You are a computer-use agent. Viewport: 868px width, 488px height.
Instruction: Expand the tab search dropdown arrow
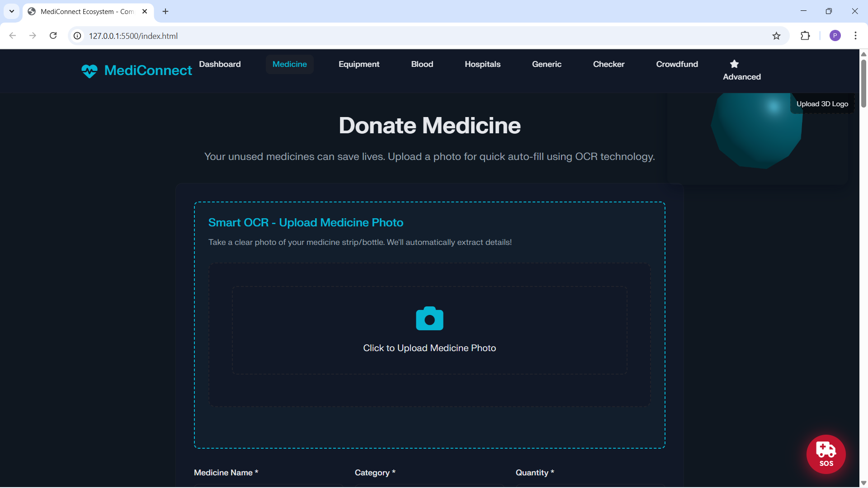[12, 11]
